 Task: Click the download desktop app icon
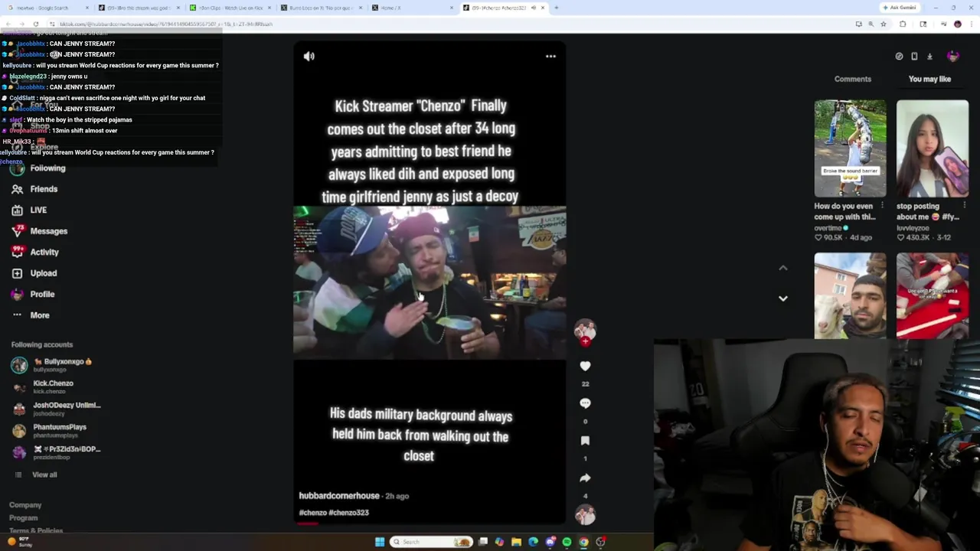coord(929,56)
